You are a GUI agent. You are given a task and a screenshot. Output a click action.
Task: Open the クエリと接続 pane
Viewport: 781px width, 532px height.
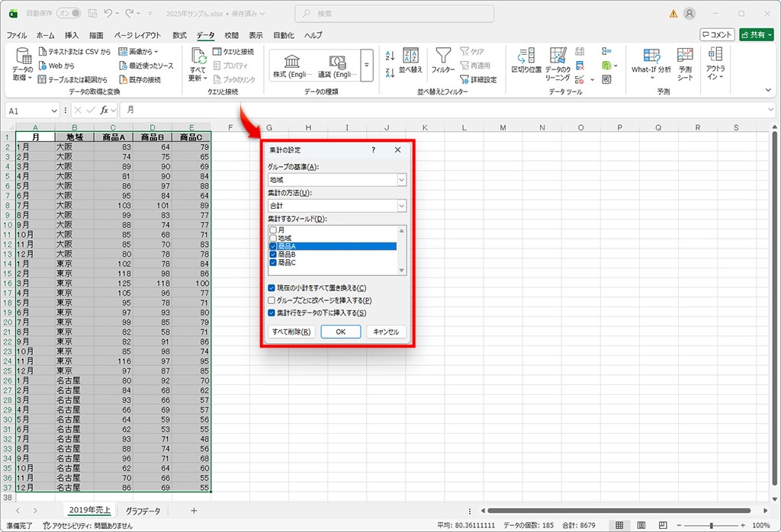[x=233, y=52]
